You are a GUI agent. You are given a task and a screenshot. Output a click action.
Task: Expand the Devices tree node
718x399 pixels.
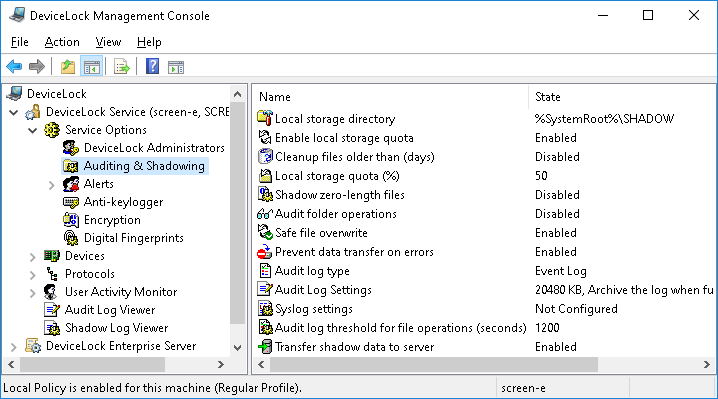(33, 257)
